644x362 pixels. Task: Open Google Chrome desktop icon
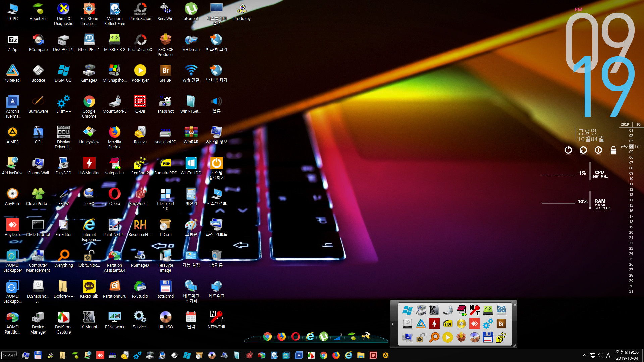click(89, 107)
